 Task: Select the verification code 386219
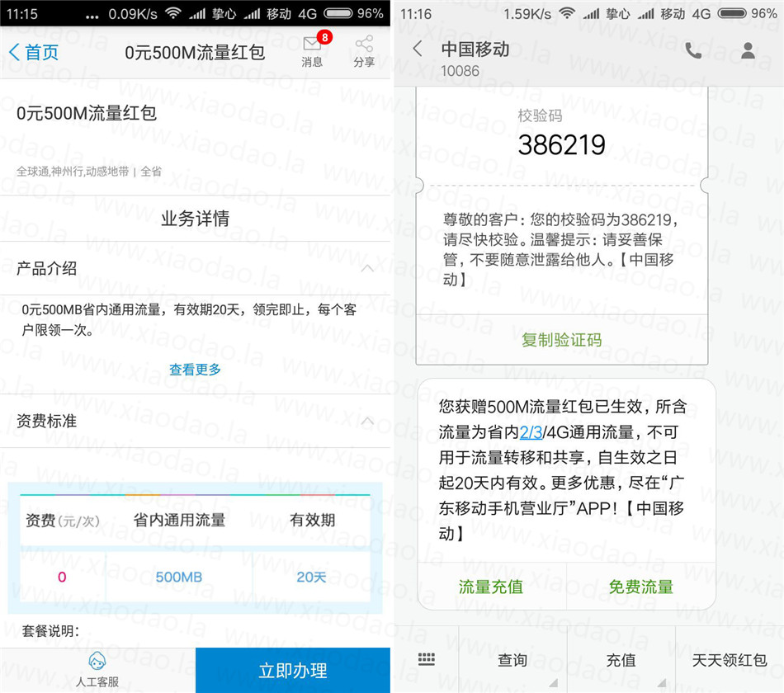coord(561,145)
